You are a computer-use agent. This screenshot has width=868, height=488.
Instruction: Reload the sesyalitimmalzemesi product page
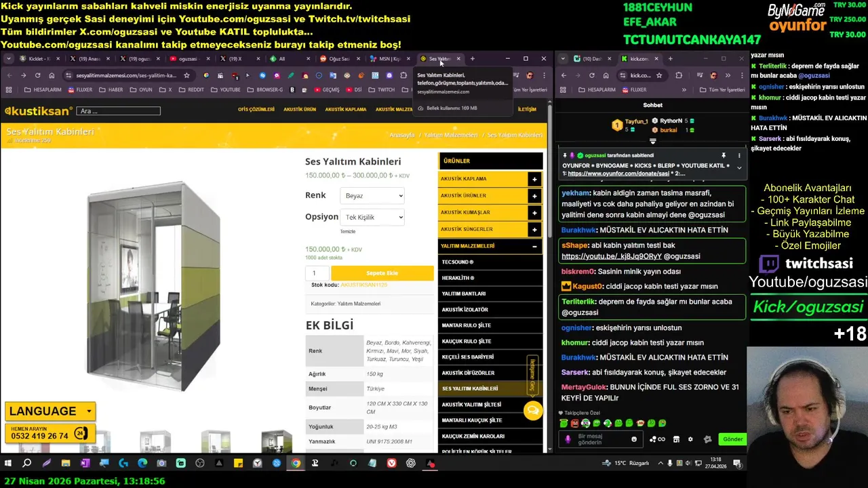pyautogui.click(x=37, y=75)
